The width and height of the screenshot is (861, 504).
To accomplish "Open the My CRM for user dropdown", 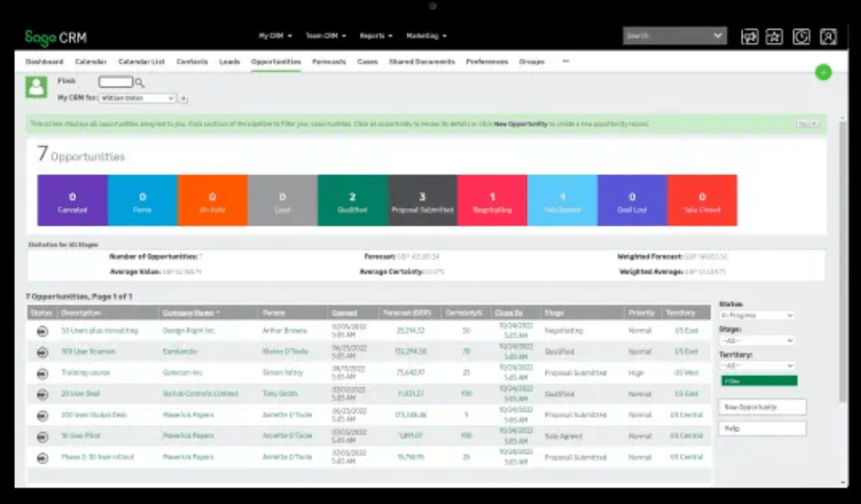I will (137, 98).
